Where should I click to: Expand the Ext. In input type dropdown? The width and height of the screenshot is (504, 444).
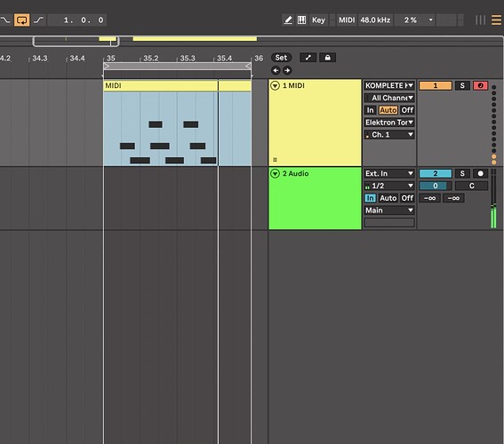coord(389,174)
